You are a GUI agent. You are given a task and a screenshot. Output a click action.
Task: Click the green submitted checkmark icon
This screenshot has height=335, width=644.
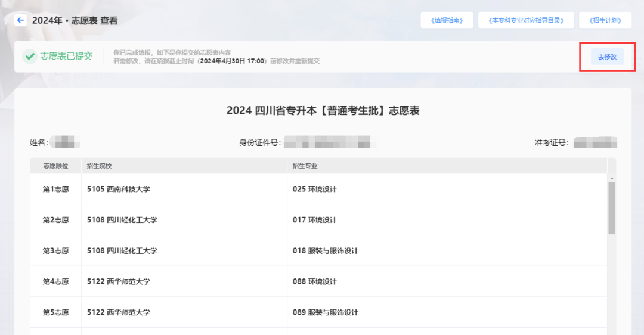pyautogui.click(x=29, y=57)
